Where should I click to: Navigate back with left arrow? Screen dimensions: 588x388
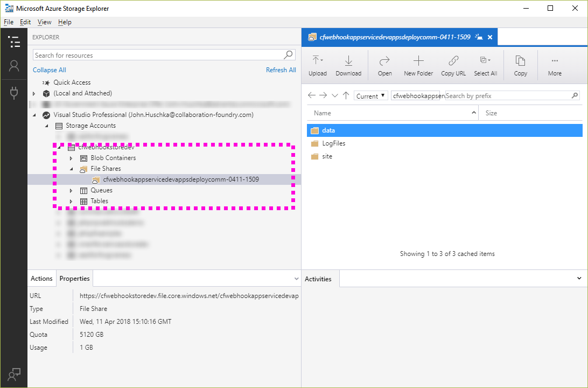click(x=312, y=95)
